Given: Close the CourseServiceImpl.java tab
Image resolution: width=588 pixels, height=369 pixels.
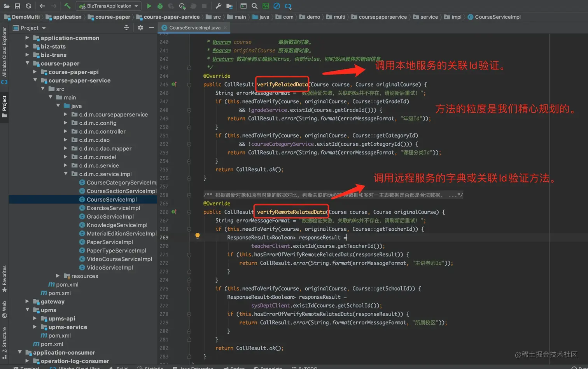Looking at the screenshot, I should pos(225,28).
